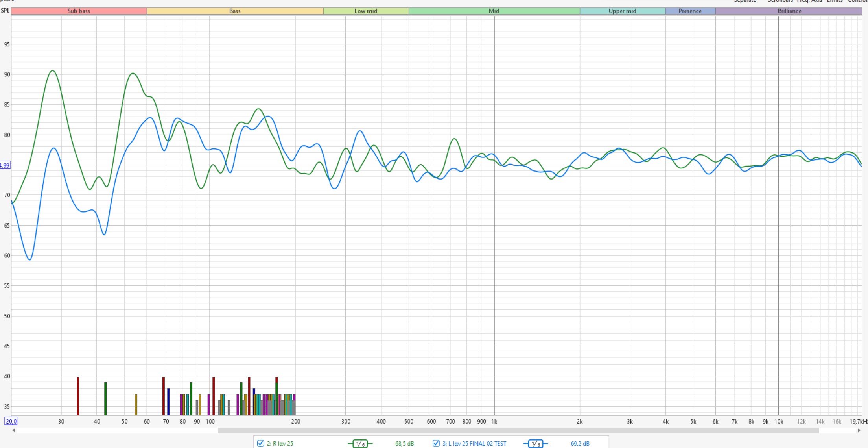
Task: Click the Mid band label
Action: [494, 11]
